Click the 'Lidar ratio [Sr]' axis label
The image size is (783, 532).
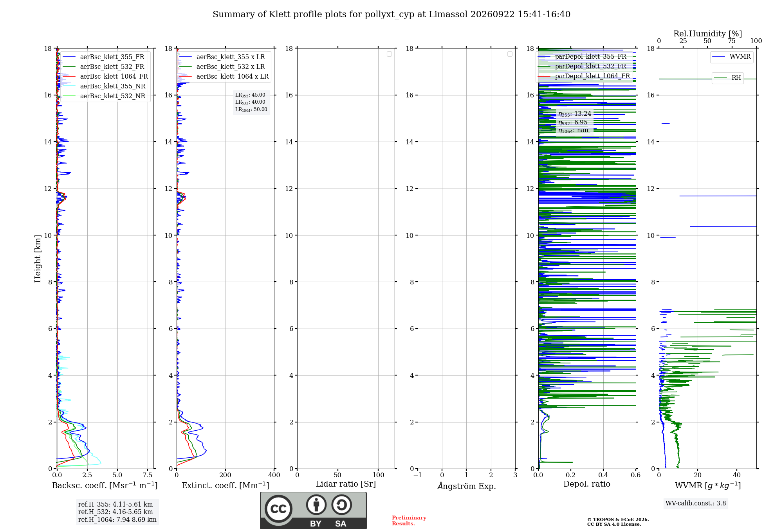coord(346,484)
